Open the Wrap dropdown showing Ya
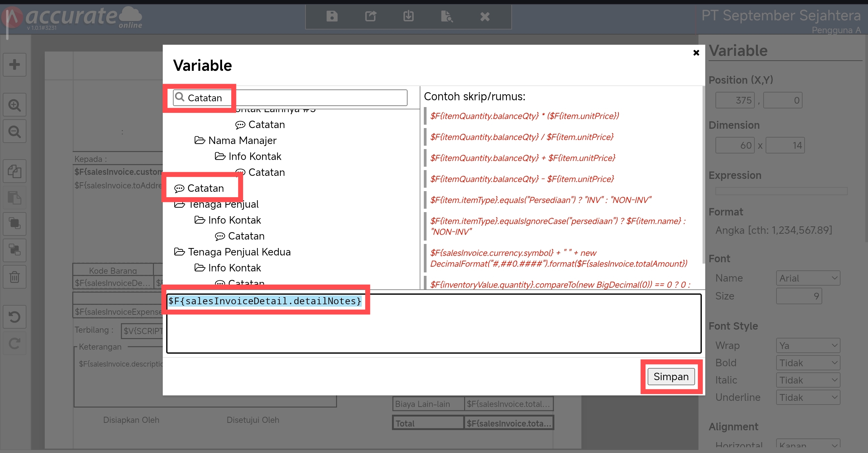Screen dimensions: 868x453 coord(808,346)
